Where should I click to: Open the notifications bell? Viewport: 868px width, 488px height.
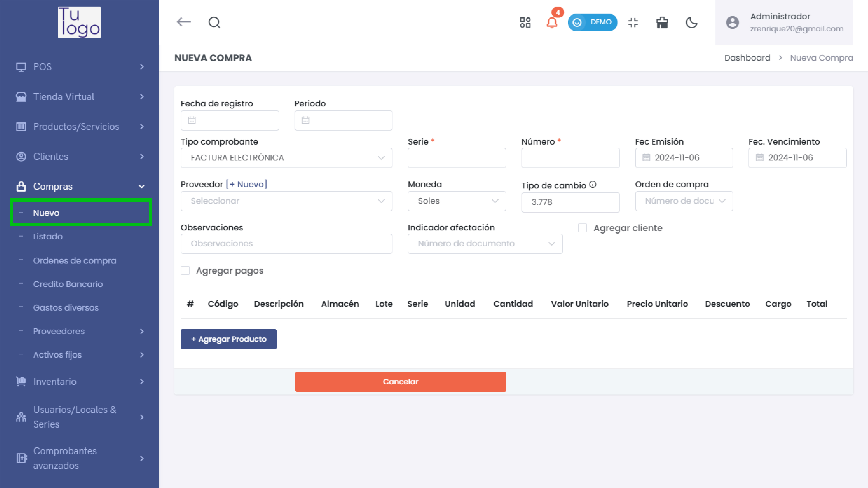[x=552, y=23]
